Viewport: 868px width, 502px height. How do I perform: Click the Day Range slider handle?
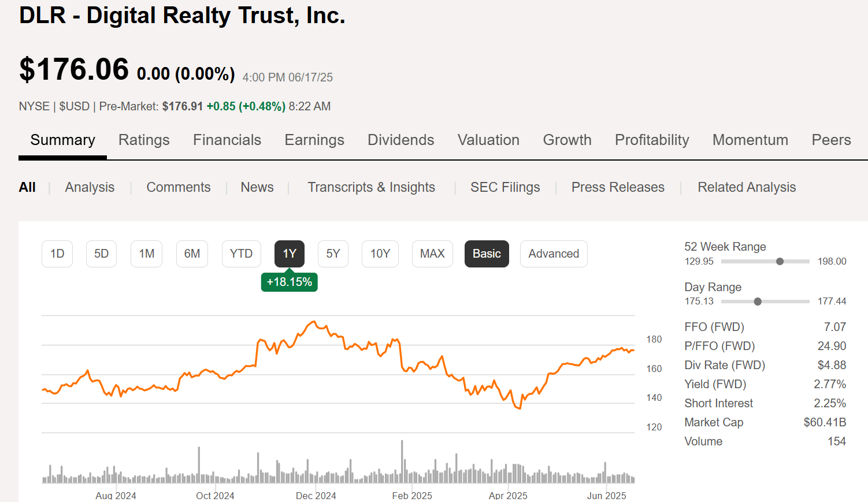758,301
